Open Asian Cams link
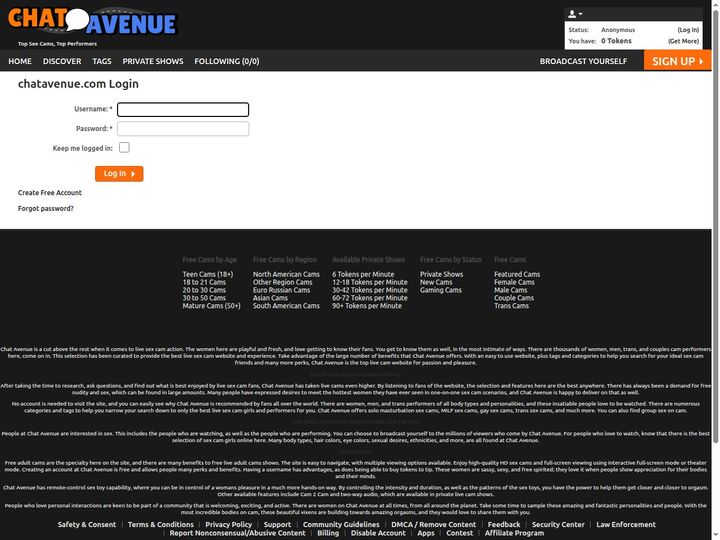720x540 pixels. [270, 298]
